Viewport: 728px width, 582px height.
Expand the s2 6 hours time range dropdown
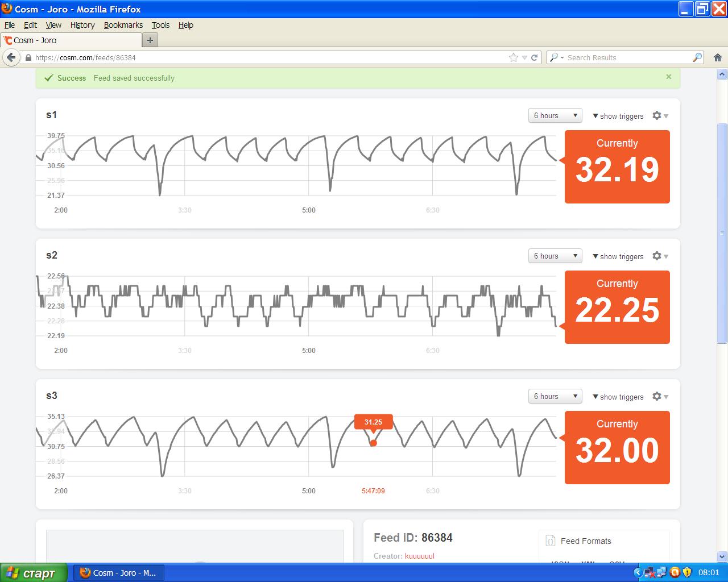(x=555, y=256)
